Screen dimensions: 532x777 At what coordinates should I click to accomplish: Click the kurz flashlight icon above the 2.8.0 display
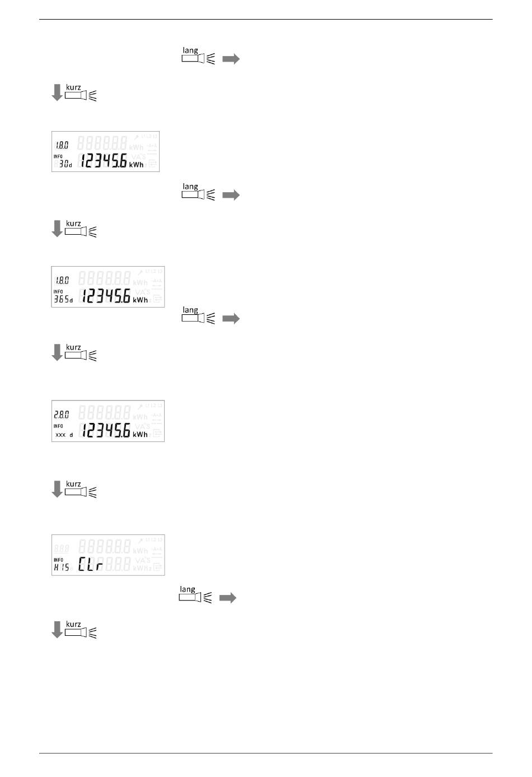pos(81,352)
